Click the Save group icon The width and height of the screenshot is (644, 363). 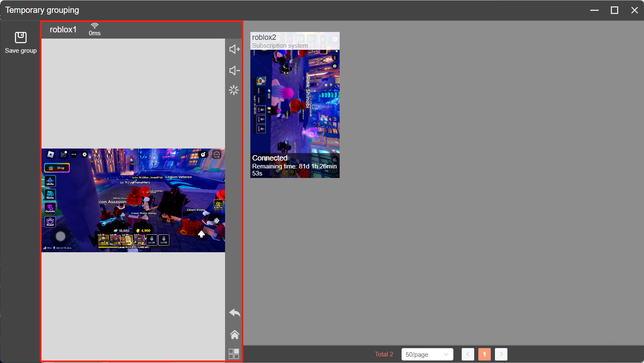coord(21,38)
